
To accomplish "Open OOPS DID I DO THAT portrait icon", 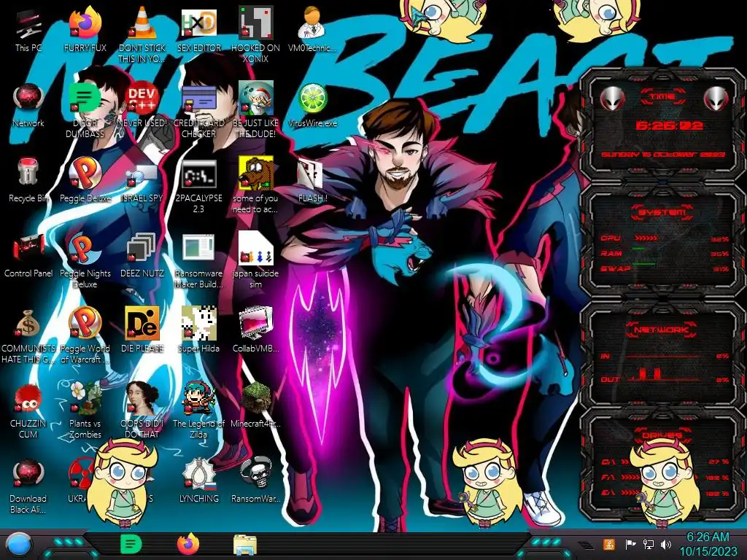I will [142, 411].
